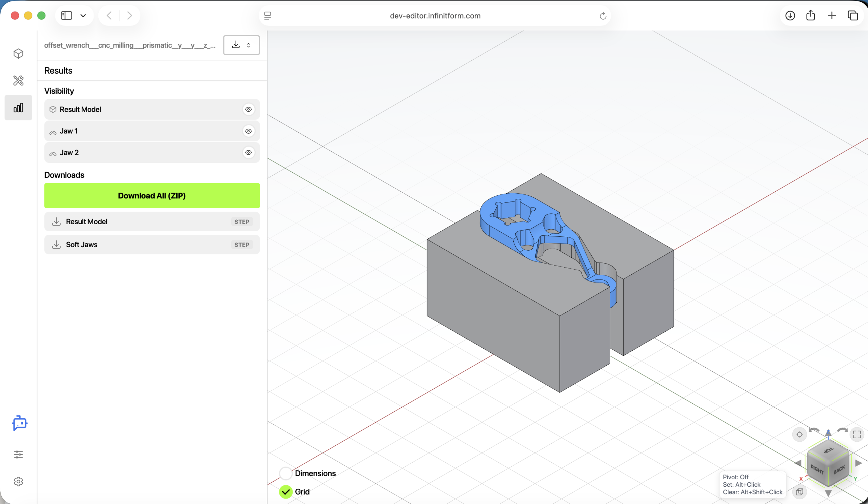This screenshot has width=868, height=504.
Task: Click the pivot target icon near view cube
Action: pyautogui.click(x=800, y=434)
